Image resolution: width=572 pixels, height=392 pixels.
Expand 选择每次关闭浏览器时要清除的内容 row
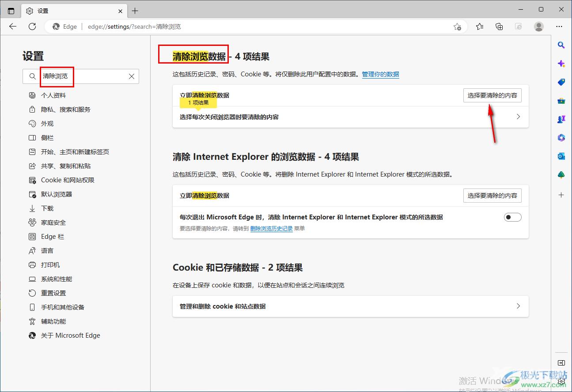pos(350,117)
